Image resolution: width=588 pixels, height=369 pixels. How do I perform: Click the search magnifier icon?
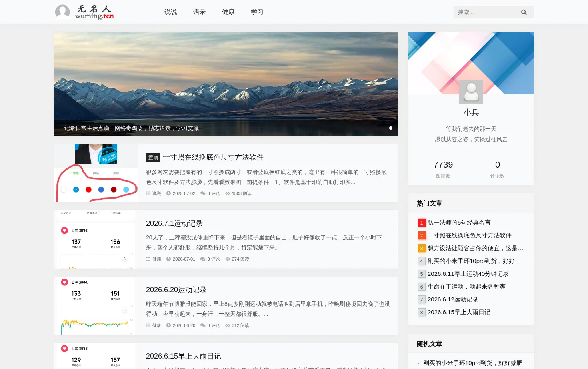tap(524, 12)
